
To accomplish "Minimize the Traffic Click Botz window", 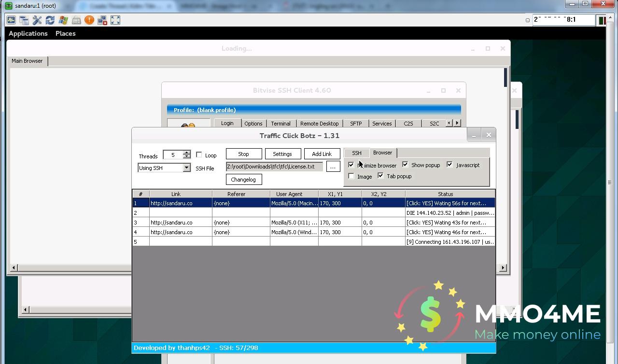I will click(x=474, y=135).
